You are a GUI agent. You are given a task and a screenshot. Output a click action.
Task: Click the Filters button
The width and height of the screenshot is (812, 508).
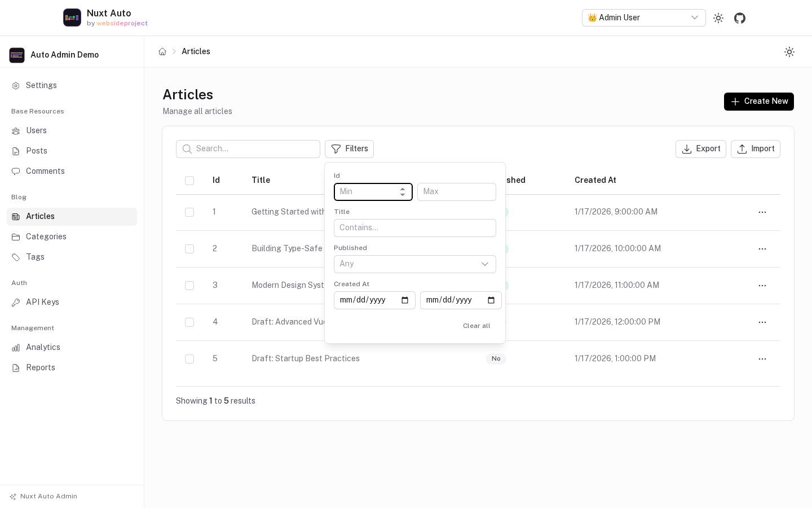(349, 149)
